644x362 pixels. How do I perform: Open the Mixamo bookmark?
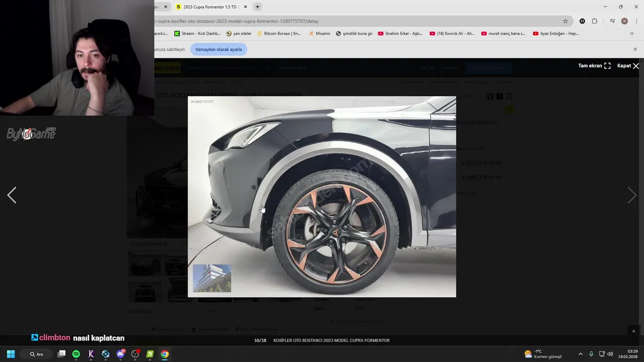coord(319,34)
